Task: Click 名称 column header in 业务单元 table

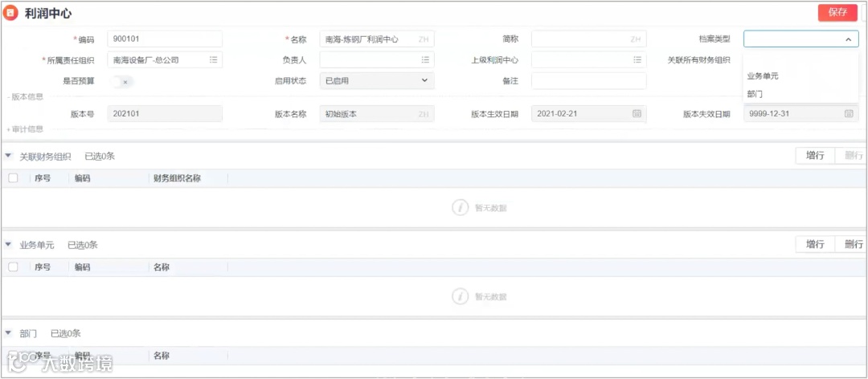Action: 162,267
